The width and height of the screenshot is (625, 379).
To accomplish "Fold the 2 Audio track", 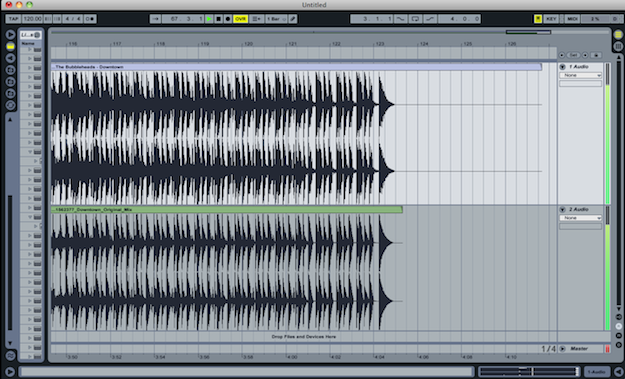I will tap(562, 209).
